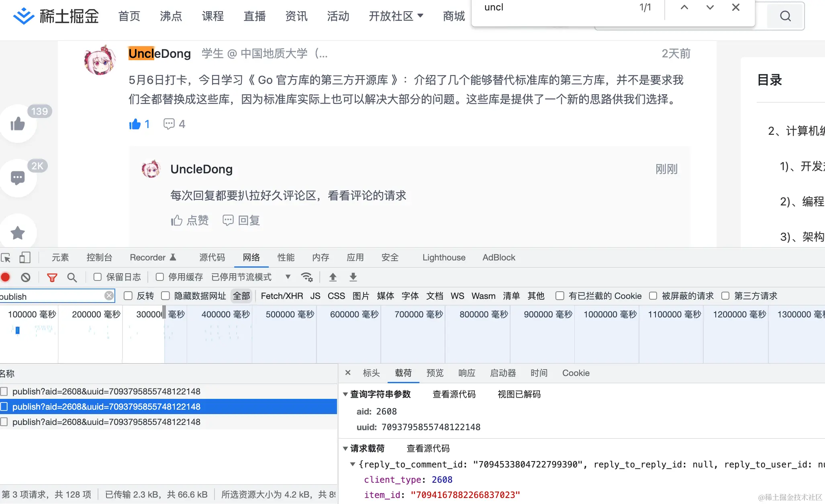Screen dimensions: 825x504
Task: Enable the 保留日志 checkbox
Action: (x=98, y=277)
